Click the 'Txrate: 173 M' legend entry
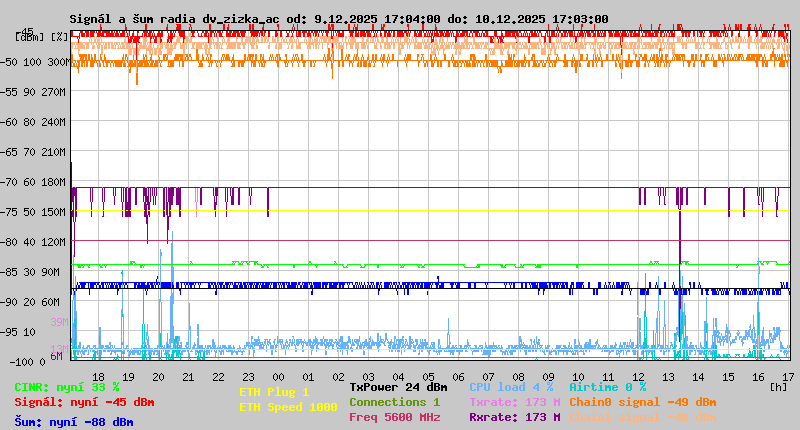 coord(515,402)
